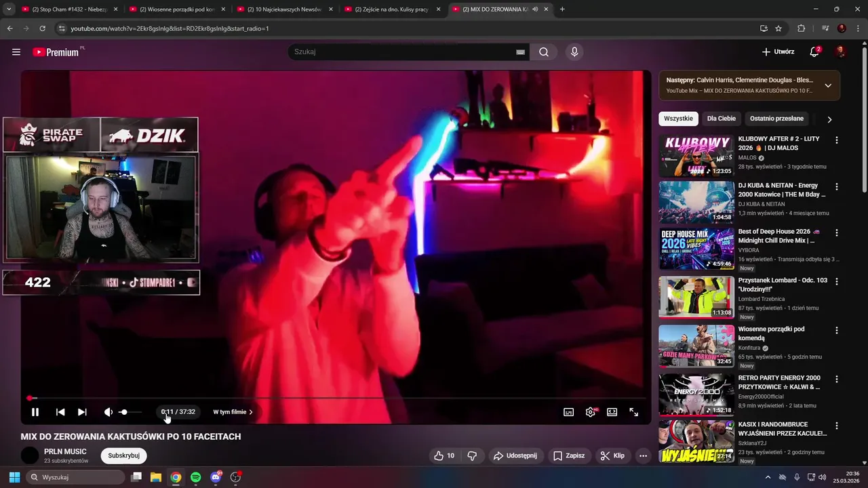Switch to '10 Najciekawszych Newsów' tab
Screen dimensions: 868x488
(285, 9)
